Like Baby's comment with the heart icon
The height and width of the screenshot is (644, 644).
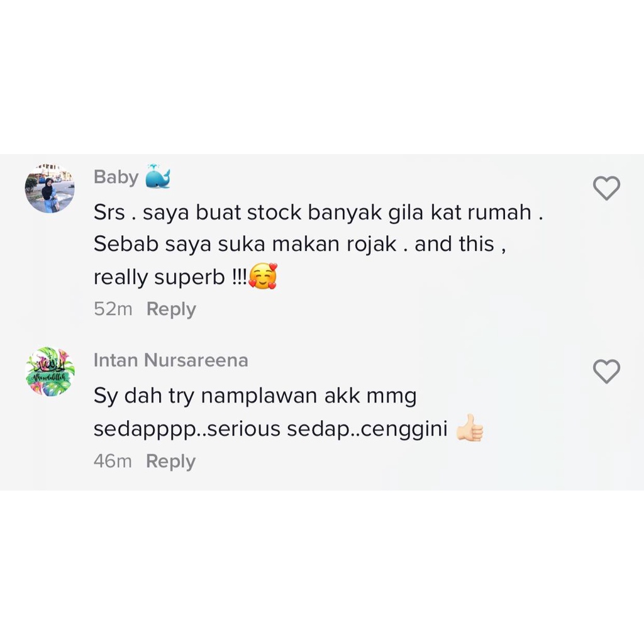coord(606,188)
